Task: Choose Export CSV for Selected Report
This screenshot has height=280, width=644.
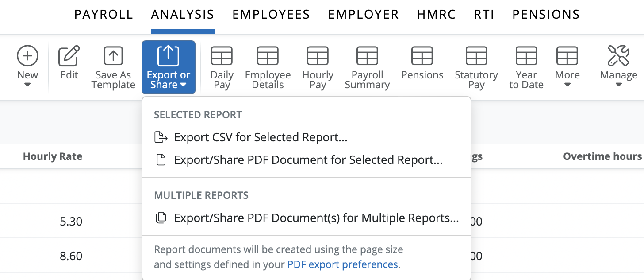Action: click(261, 137)
